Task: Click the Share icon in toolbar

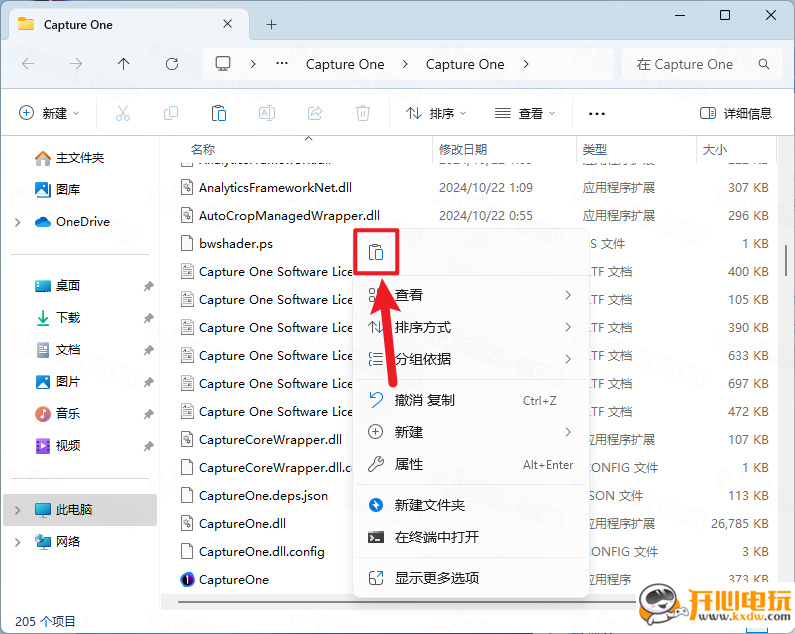Action: tap(315, 113)
